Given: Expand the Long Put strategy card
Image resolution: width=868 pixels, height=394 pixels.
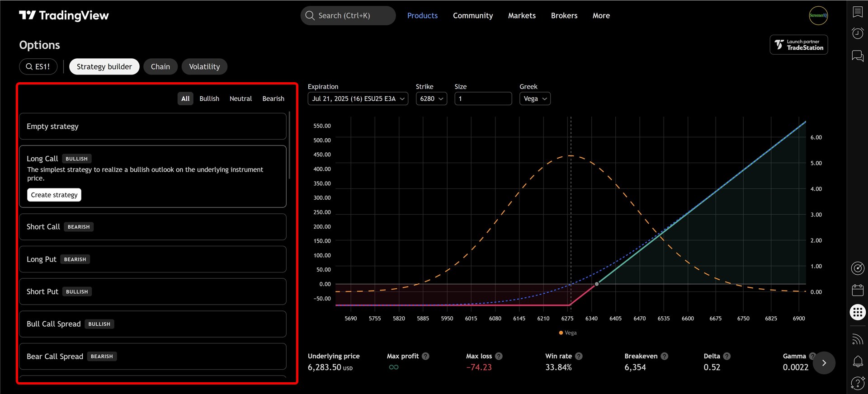Looking at the screenshot, I should click(153, 259).
